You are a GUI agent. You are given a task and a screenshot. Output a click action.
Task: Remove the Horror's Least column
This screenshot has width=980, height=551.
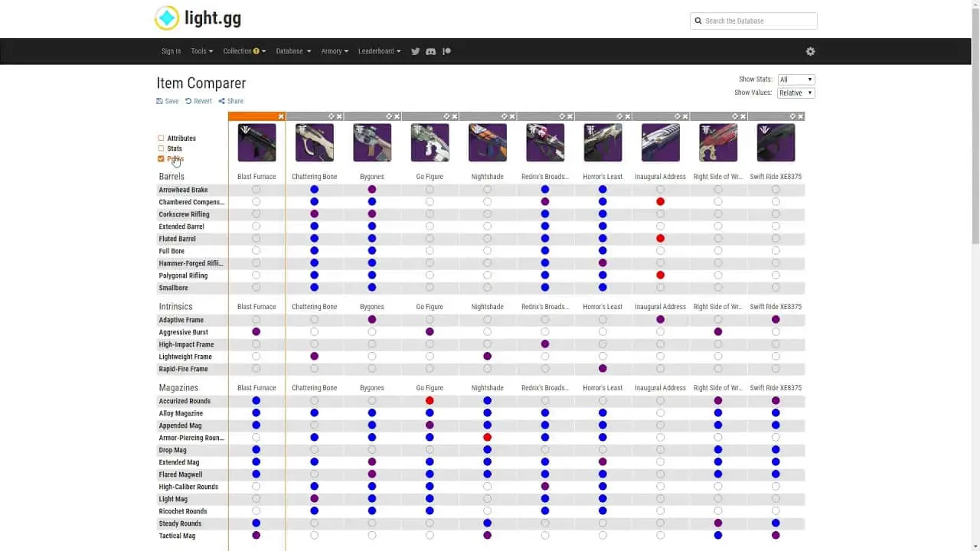coord(628,116)
